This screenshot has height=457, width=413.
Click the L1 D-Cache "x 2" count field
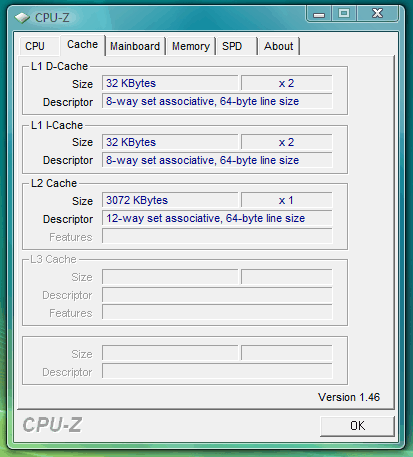pyautogui.click(x=287, y=83)
